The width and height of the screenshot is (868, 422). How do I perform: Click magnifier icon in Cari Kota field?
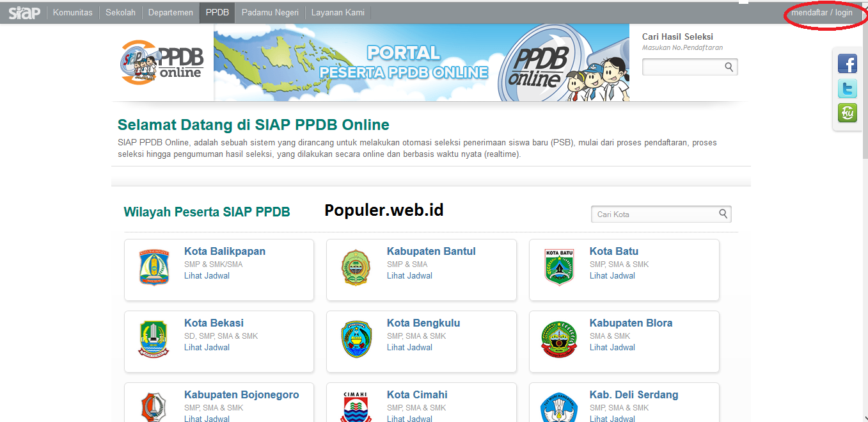[723, 214]
